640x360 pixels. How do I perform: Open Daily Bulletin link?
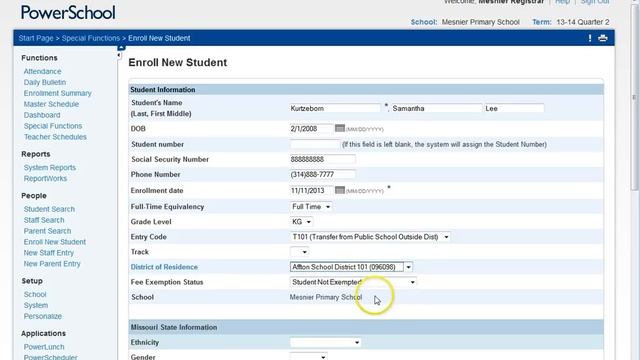tap(44, 82)
